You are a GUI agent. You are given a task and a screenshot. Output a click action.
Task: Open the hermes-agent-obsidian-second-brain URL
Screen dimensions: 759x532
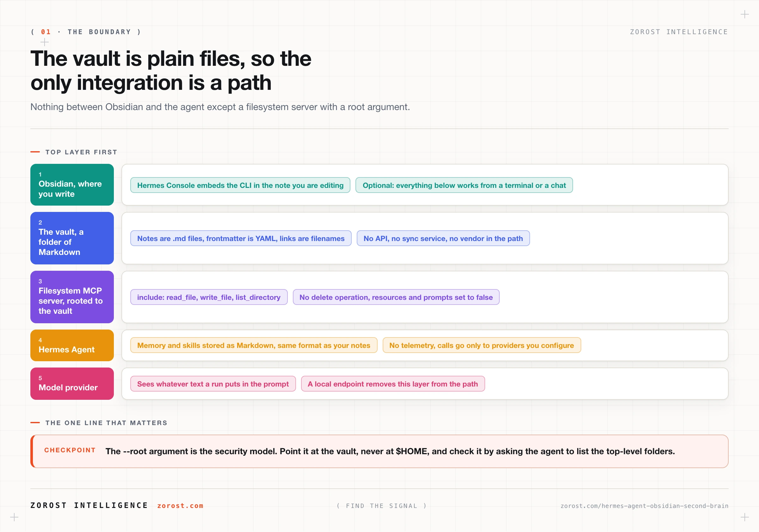(x=644, y=505)
